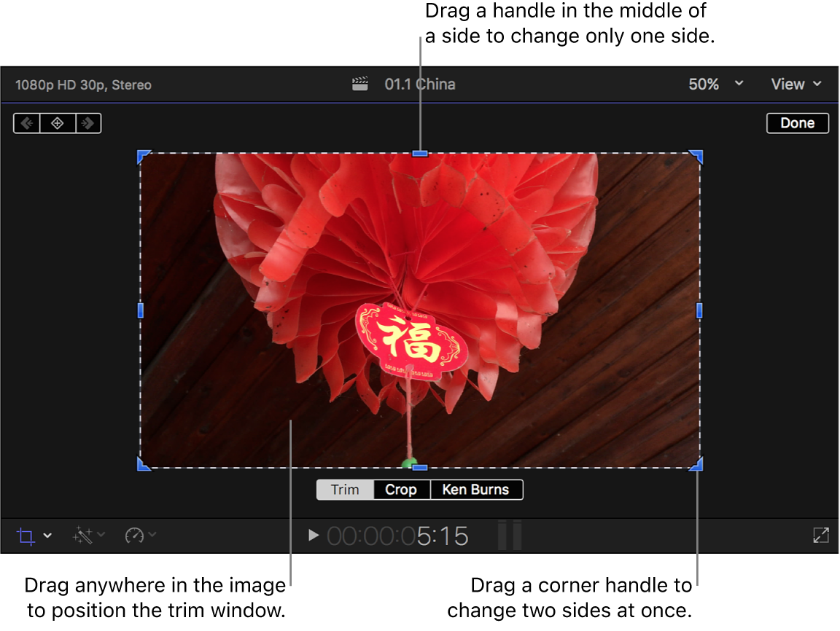Viewport: 840px width, 631px height.
Task: Switch to the Ken Burns tab
Action: [476, 489]
